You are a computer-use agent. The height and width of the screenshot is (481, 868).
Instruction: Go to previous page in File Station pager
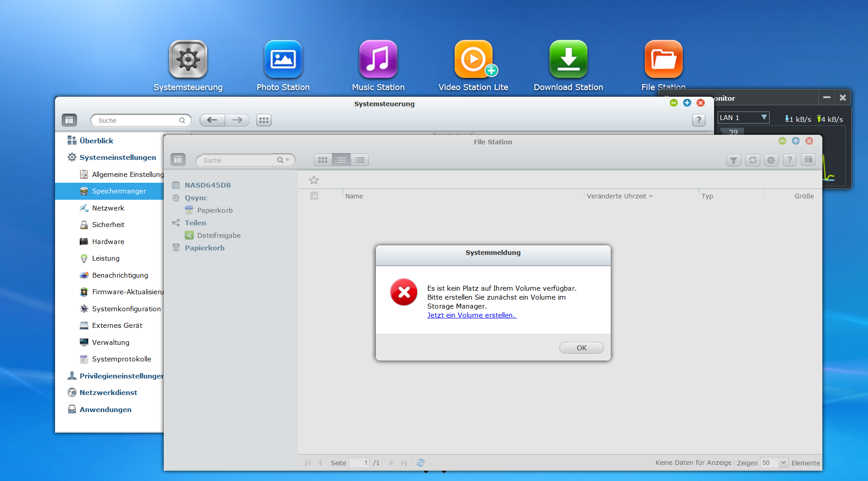pos(320,463)
